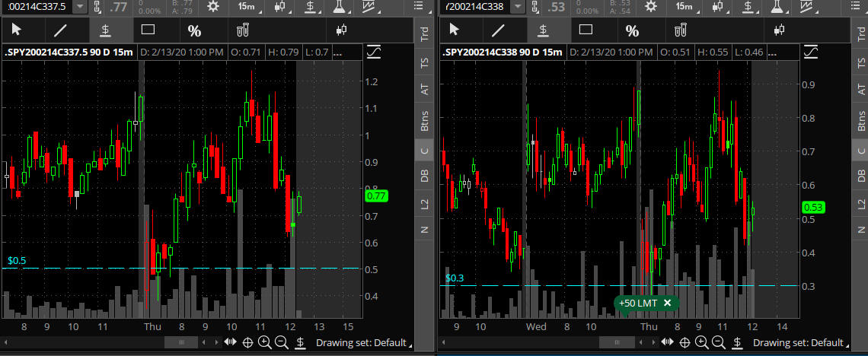The image size is (868, 356).
Task: Choose the rectangle drawing tool in the right chart
Action: click(x=586, y=30)
